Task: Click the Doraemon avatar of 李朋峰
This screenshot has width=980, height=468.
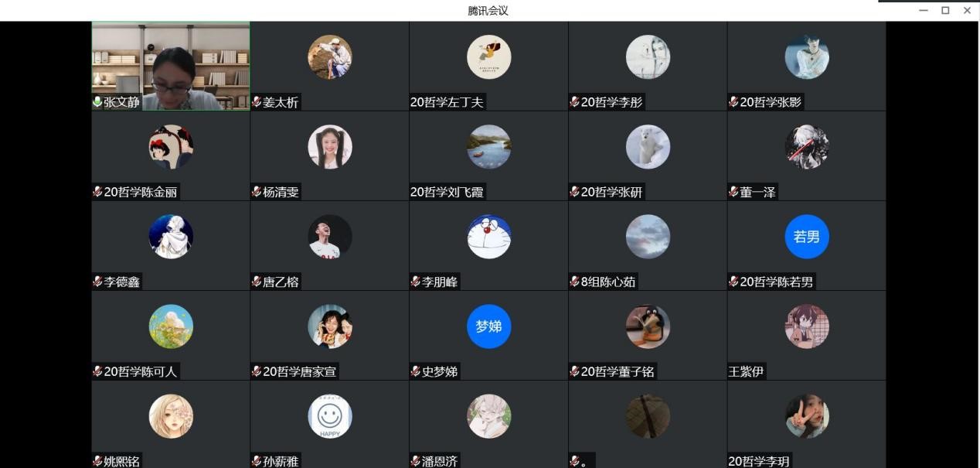Action: point(489,237)
